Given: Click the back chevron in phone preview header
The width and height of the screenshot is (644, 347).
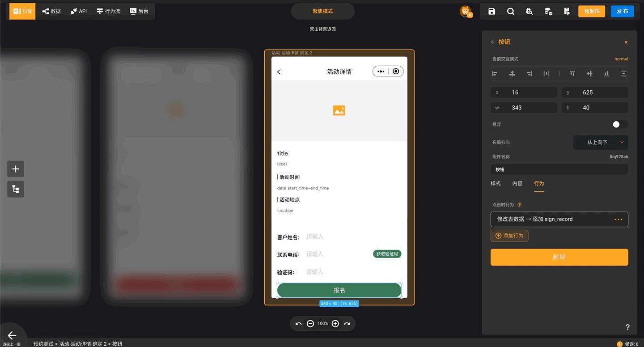Looking at the screenshot, I should point(279,72).
